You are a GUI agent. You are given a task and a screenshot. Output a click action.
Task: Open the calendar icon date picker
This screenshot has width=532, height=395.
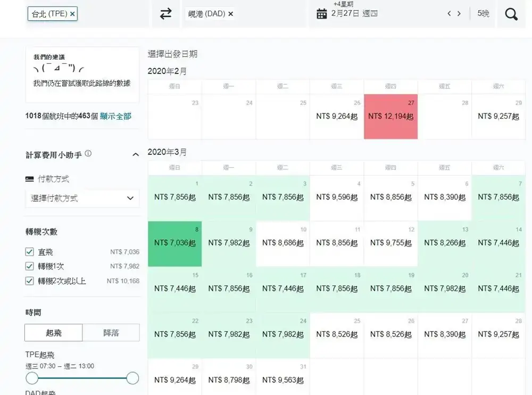tap(321, 14)
